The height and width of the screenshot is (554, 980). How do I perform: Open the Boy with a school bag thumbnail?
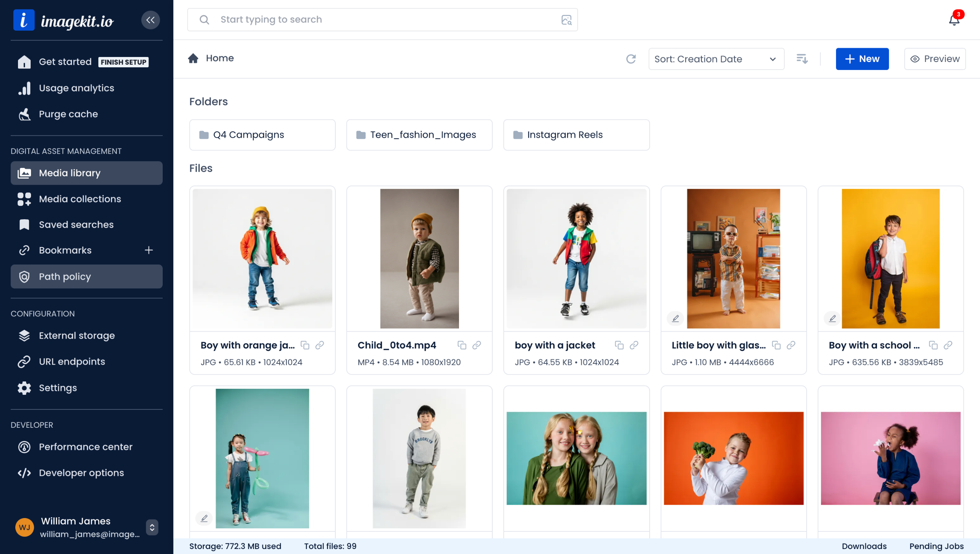point(890,259)
